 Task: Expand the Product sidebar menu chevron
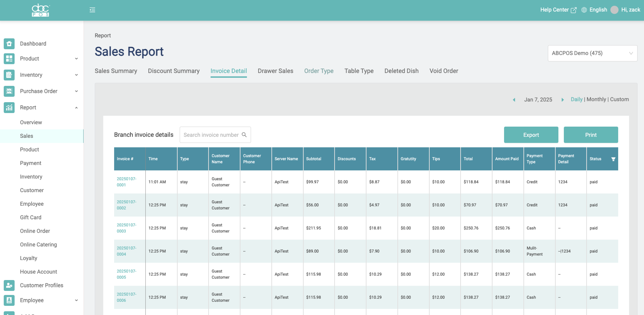coord(76,59)
